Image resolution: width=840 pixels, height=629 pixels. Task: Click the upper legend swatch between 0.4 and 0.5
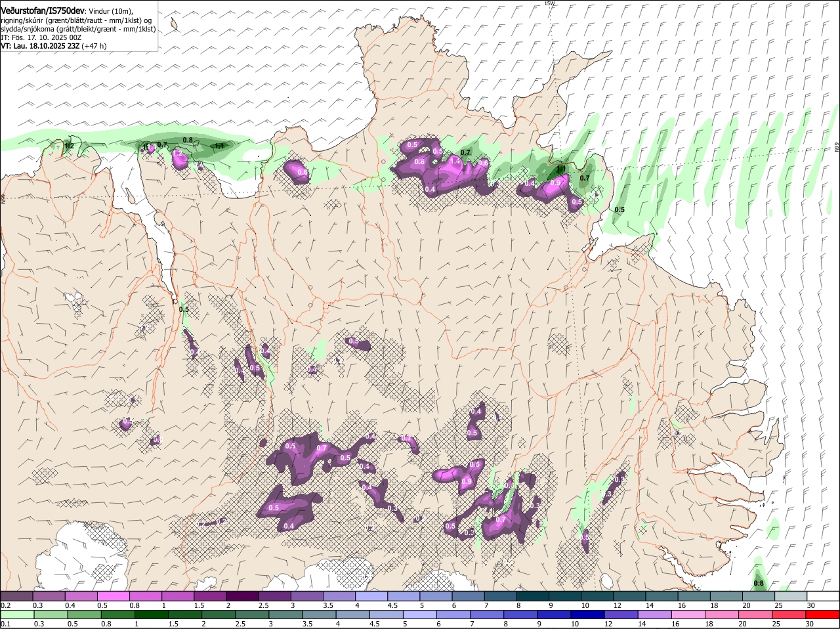[81, 596]
